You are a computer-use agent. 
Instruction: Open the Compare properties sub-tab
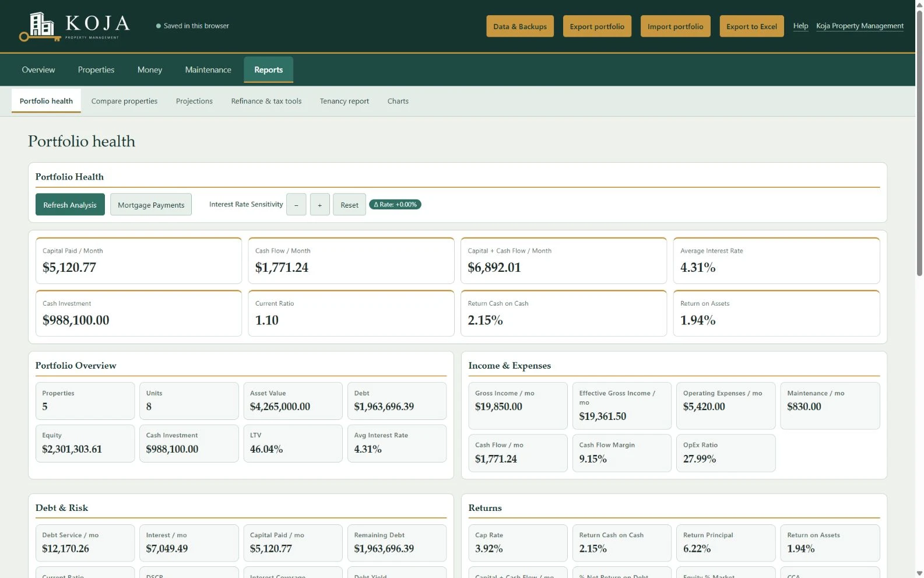[124, 101]
